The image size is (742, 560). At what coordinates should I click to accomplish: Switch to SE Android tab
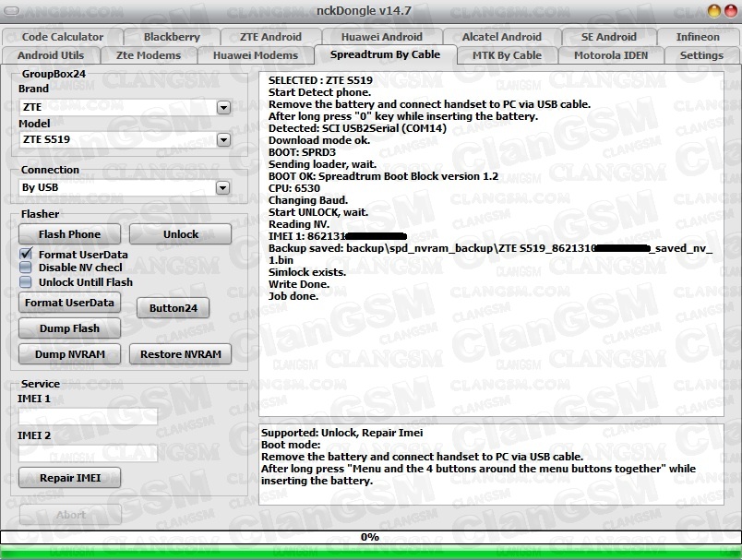(x=608, y=37)
